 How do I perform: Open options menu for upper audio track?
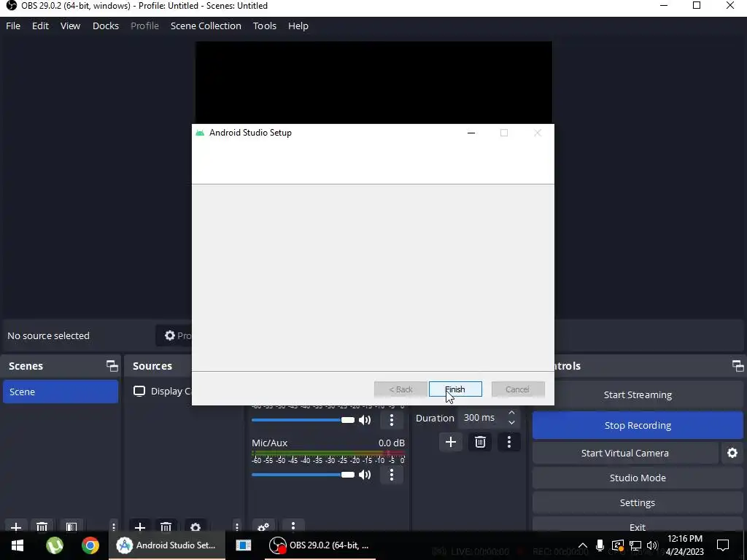click(x=392, y=419)
